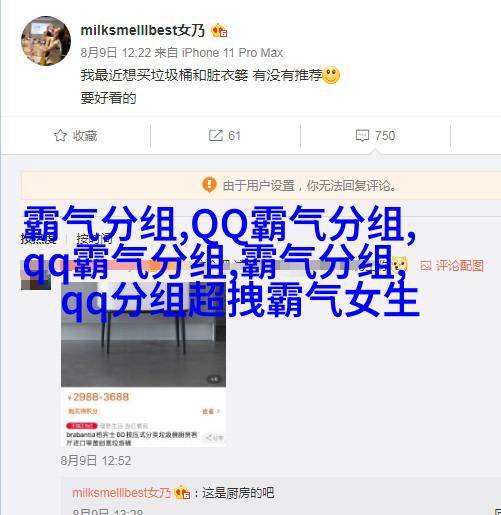Screen dimensions: 501x515
Task: Select the 按热度 sort tab
Action: 39,238
